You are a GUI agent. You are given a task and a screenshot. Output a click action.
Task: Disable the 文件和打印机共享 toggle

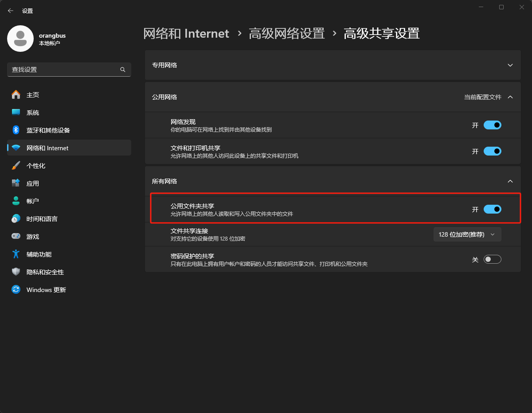492,152
